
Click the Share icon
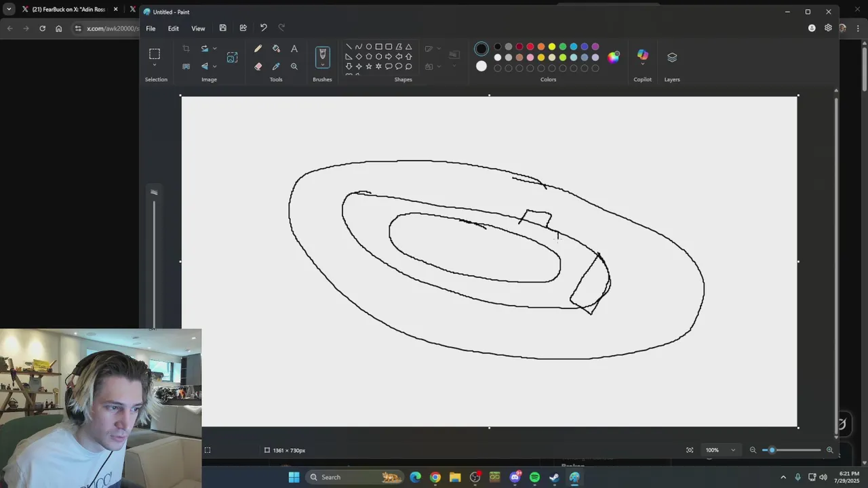pos(243,28)
